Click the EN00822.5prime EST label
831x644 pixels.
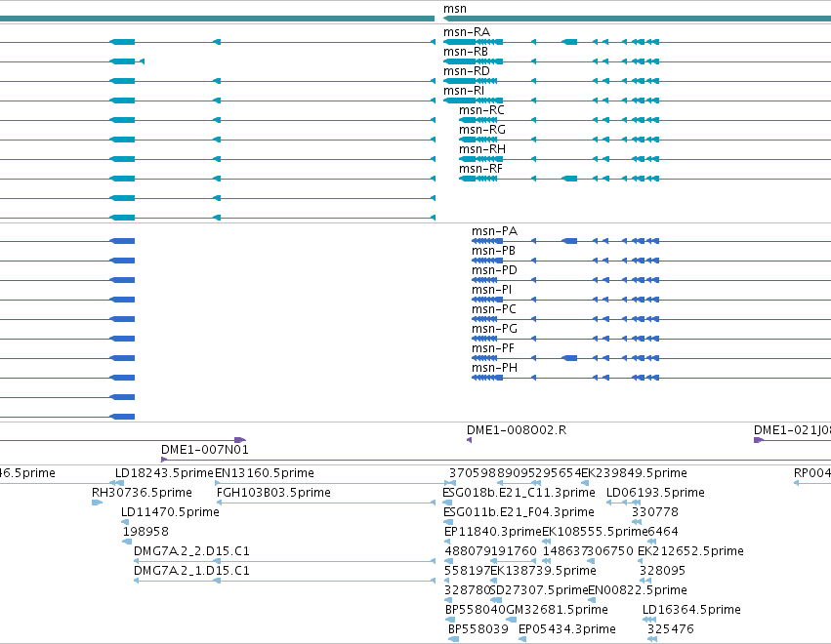638,590
